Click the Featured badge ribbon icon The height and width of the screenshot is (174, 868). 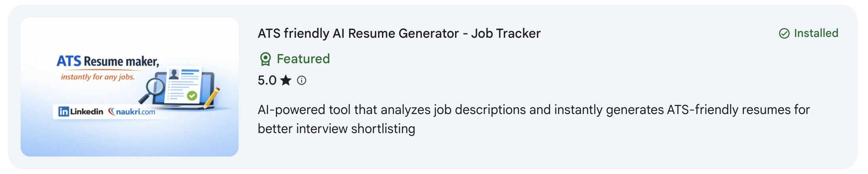pyautogui.click(x=265, y=59)
